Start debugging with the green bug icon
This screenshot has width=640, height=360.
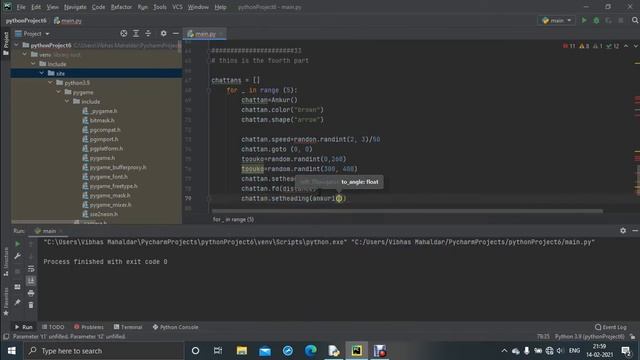coord(596,20)
